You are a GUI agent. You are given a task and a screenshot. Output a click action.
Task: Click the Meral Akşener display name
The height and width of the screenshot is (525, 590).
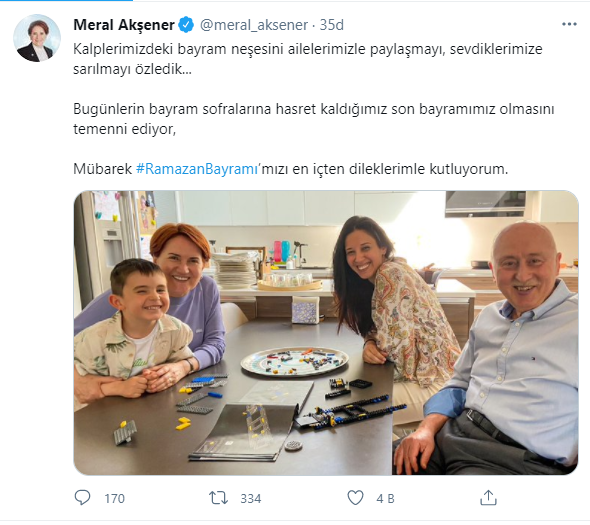click(x=124, y=25)
